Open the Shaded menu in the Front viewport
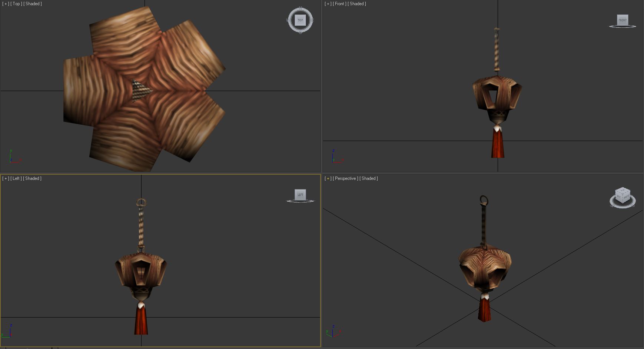 click(x=357, y=4)
